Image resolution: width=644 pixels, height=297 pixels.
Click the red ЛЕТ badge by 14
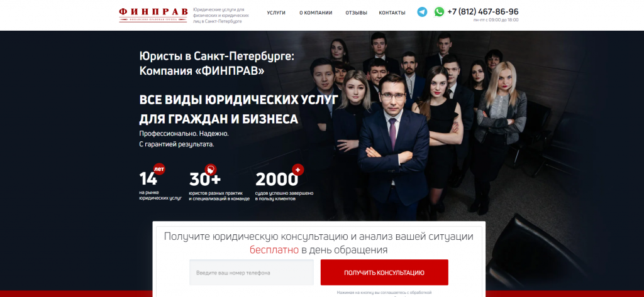coord(159,169)
